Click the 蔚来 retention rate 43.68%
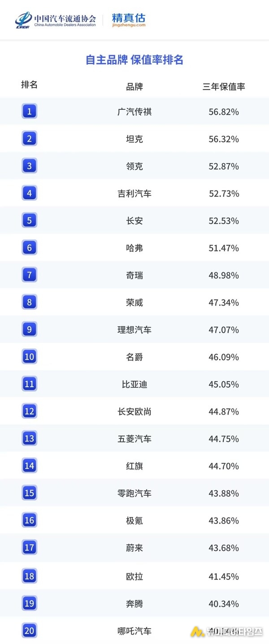This screenshot has width=269, height=644. click(224, 548)
